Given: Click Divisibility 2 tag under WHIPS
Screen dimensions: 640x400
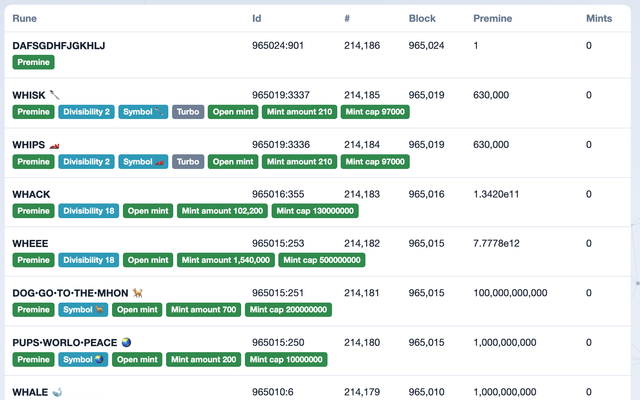Looking at the screenshot, I should [x=87, y=162].
